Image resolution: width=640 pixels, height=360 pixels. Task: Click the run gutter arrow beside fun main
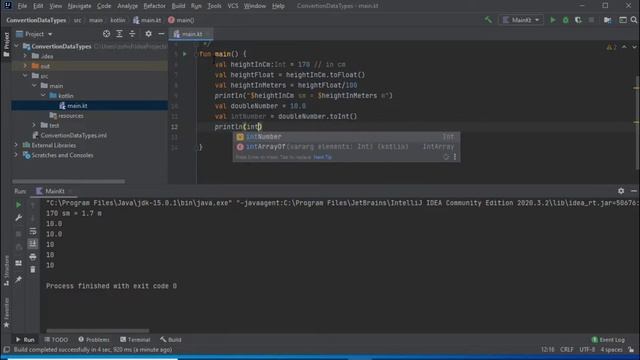tap(184, 54)
